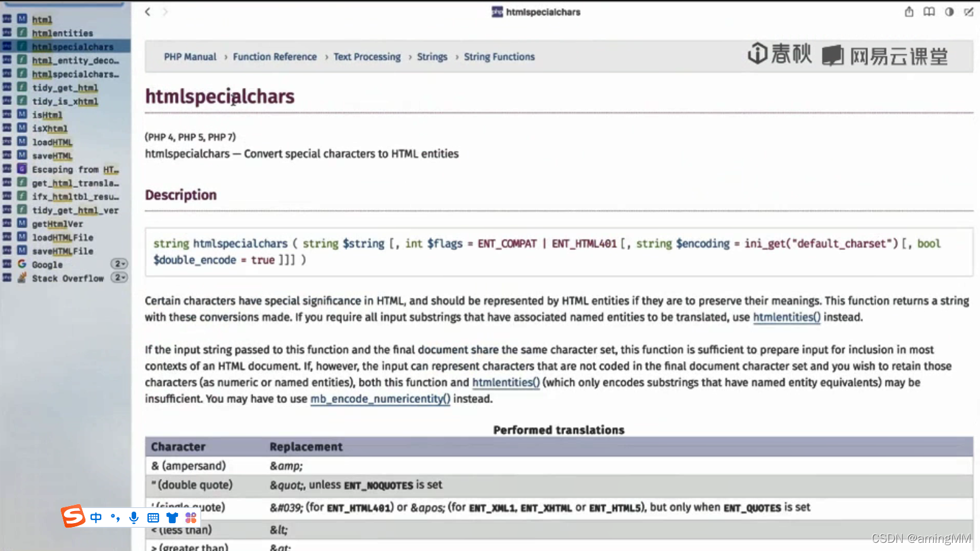Click the Google icon in results

22,264
